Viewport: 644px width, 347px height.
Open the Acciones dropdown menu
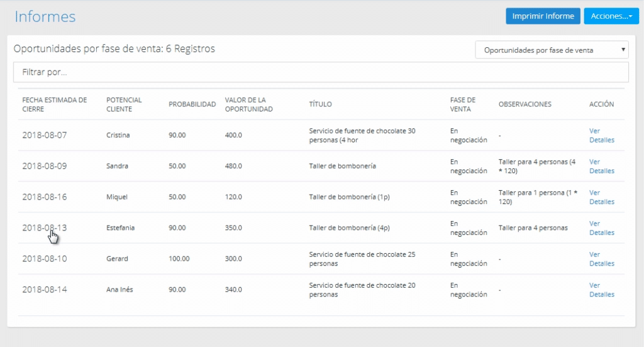611,16
